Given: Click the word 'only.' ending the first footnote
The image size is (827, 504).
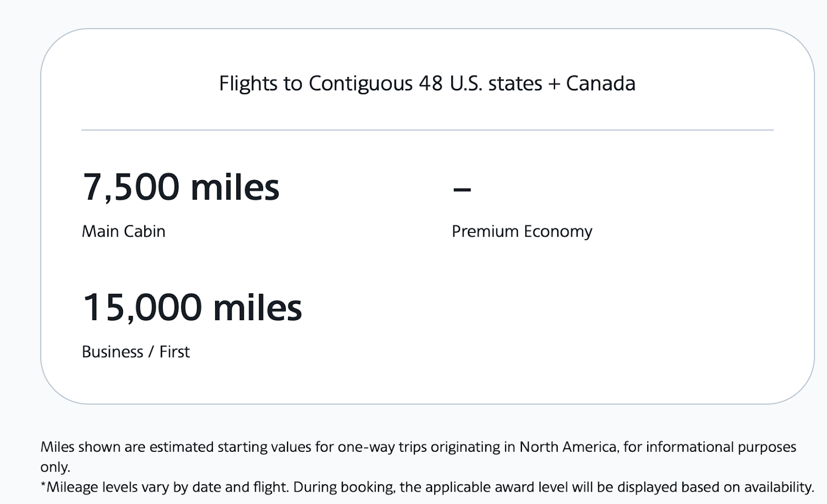Looking at the screenshot, I should coord(55,467).
